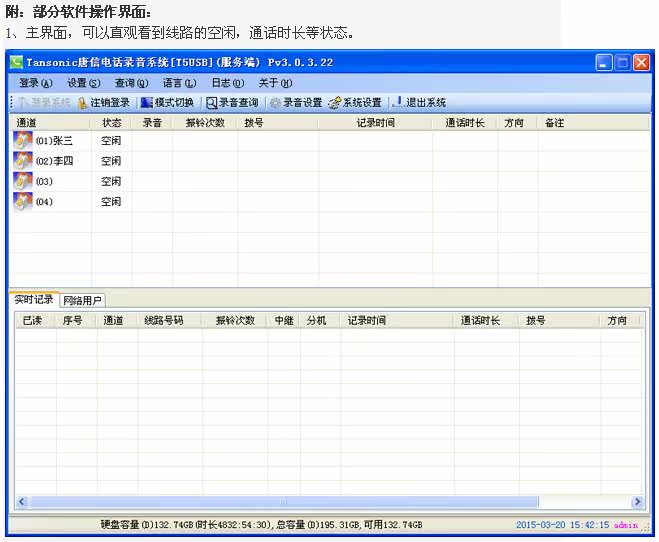Open the 设置(S) menu
Image resolution: width=659 pixels, height=542 pixels.
(84, 83)
